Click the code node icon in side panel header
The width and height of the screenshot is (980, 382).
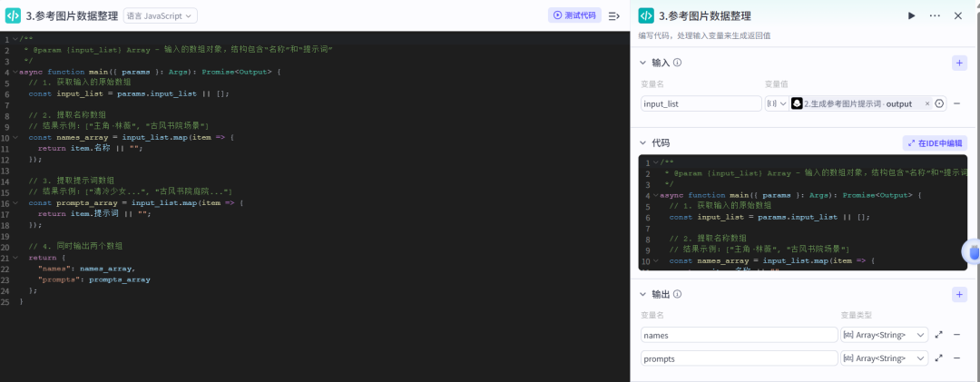pos(646,15)
